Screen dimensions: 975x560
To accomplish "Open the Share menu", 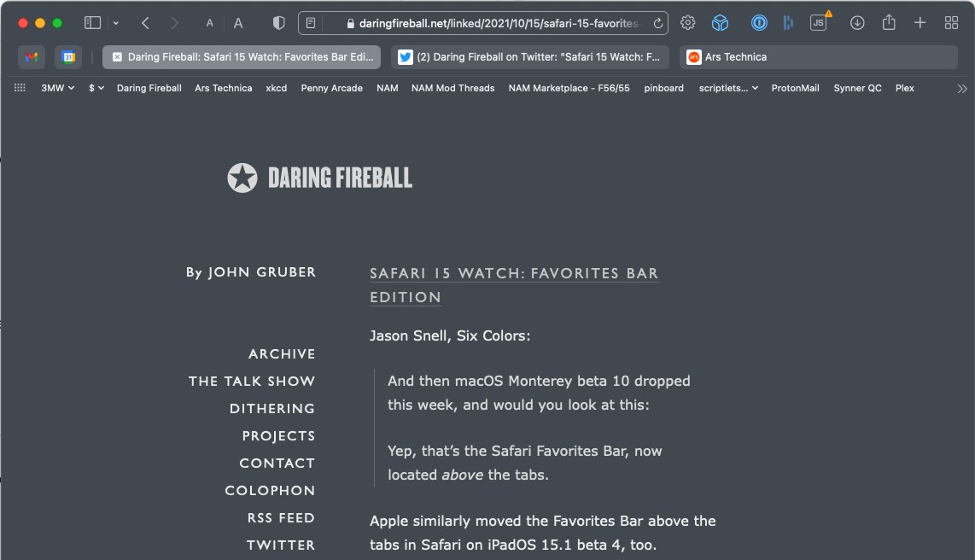I will 889,22.
